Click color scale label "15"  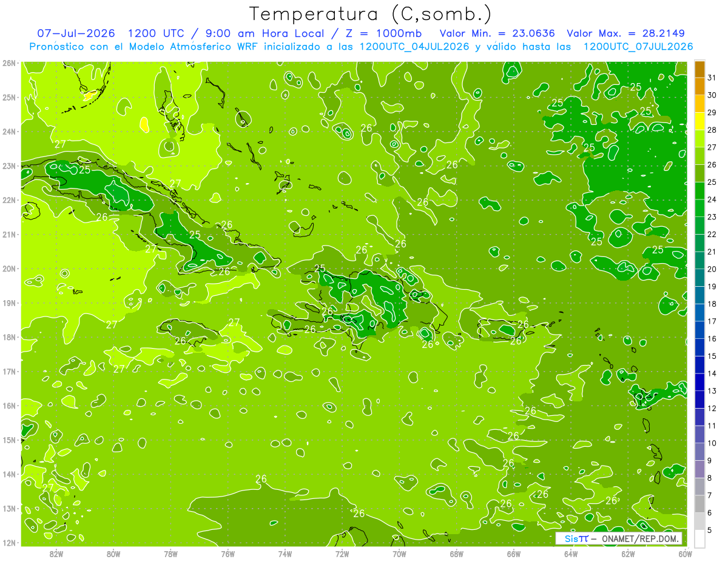(x=712, y=356)
